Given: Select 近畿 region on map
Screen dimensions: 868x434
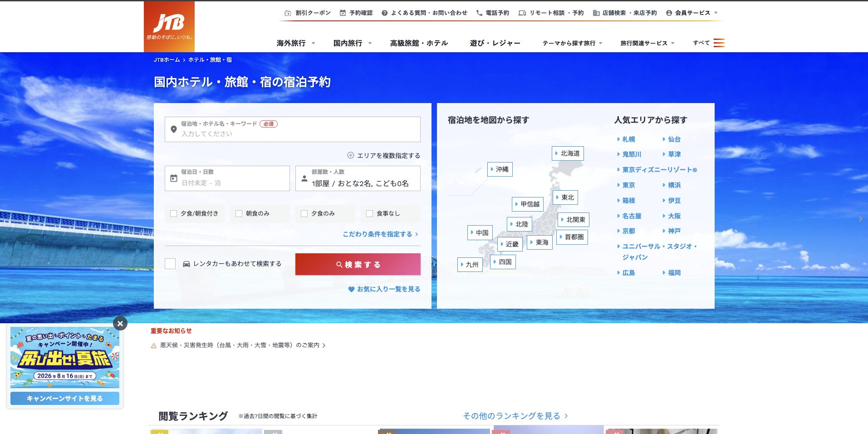Looking at the screenshot, I should [510, 244].
